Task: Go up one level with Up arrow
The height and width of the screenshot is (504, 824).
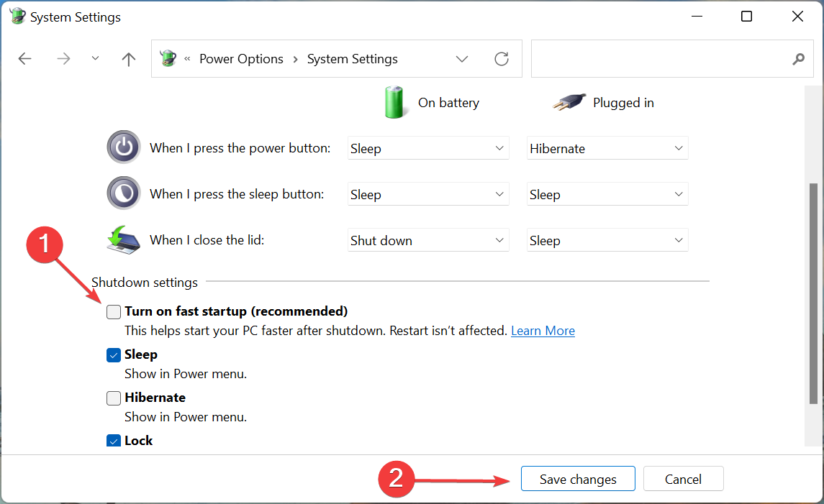Action: pyautogui.click(x=129, y=59)
